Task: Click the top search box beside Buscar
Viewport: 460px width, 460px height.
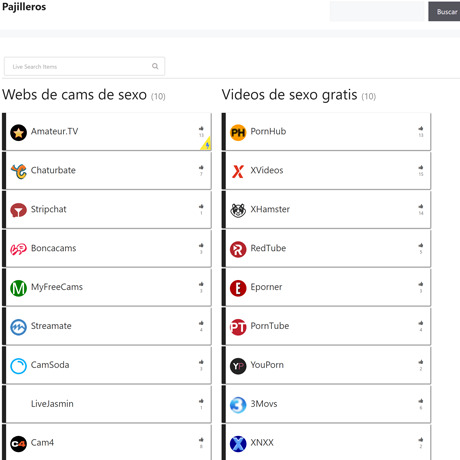Action: coord(377,11)
